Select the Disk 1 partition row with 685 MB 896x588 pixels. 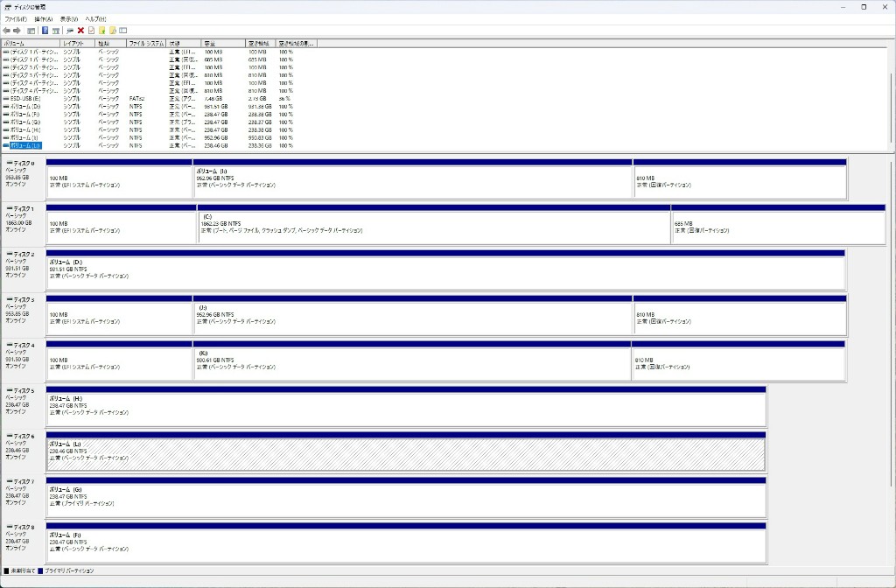[149, 60]
